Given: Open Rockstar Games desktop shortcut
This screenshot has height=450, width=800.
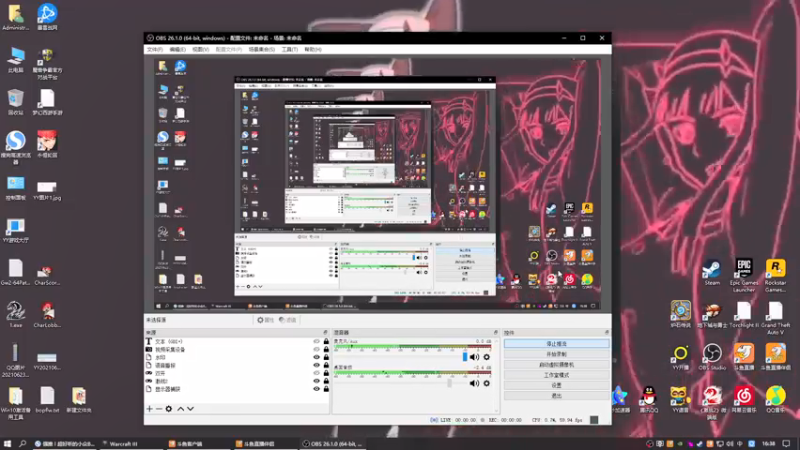Looking at the screenshot, I should (x=775, y=276).
